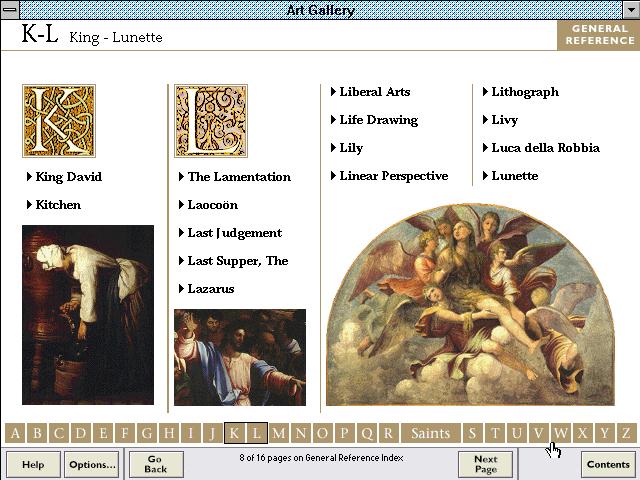Jump to index letter H
640x480 pixels.
point(169,433)
